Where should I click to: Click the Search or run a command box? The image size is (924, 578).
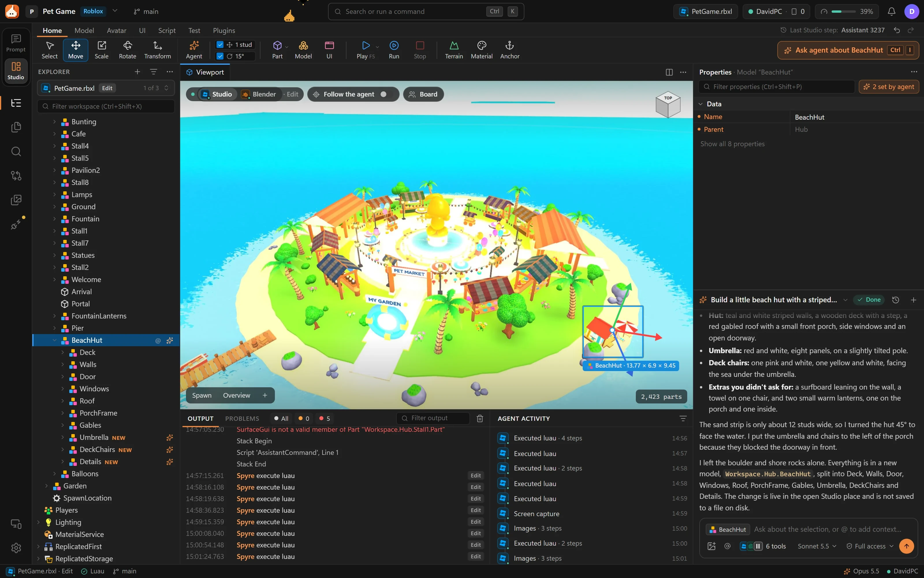tap(426, 12)
